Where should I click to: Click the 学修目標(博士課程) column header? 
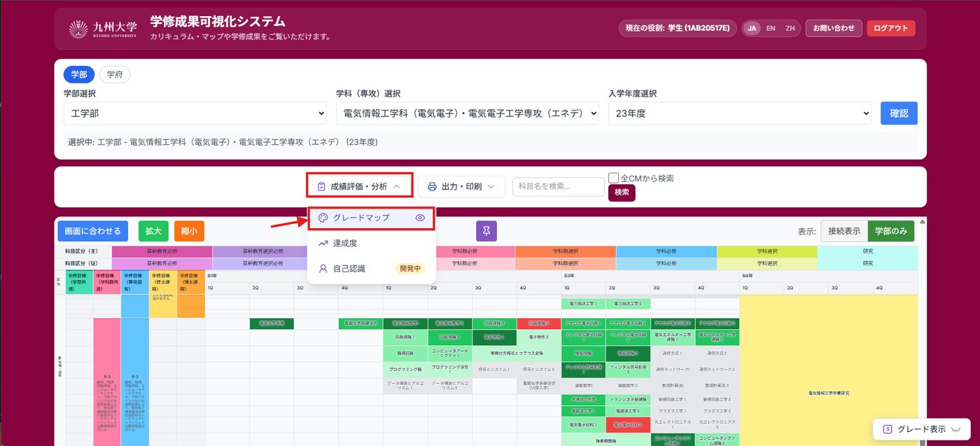tap(190, 282)
